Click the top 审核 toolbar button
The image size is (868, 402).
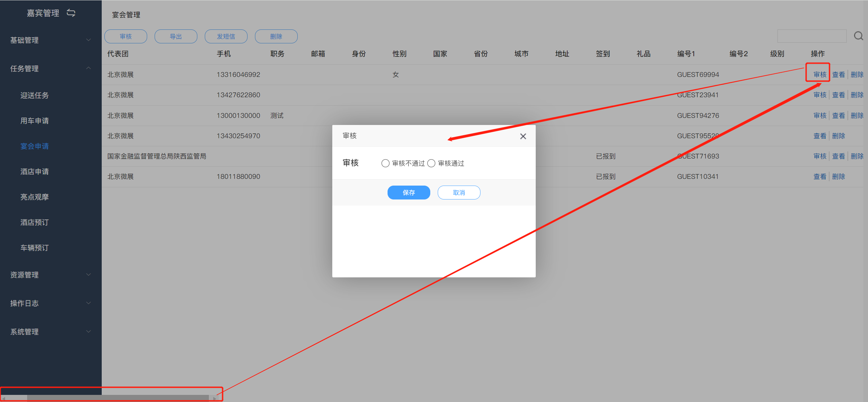(126, 36)
